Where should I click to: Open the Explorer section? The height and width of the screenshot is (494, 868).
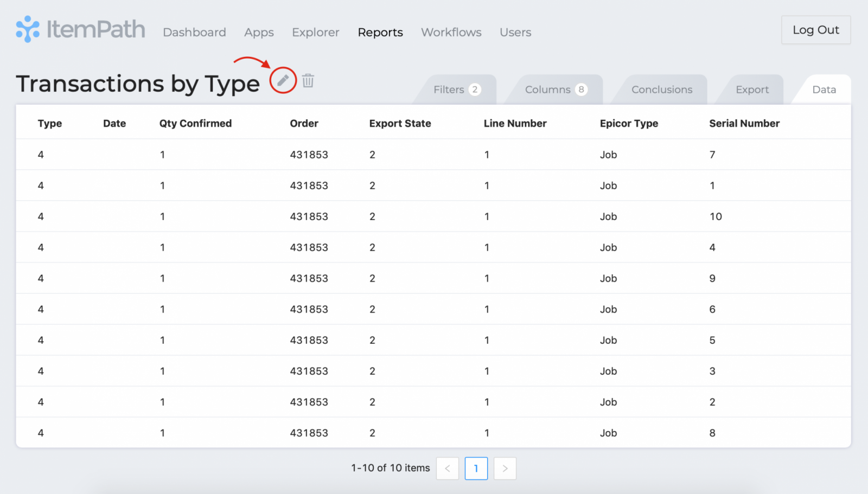coord(316,33)
